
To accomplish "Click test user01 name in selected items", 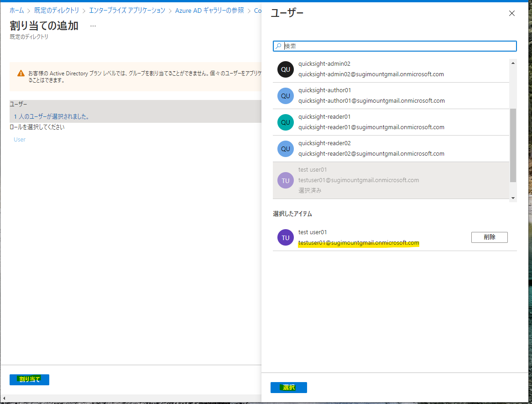I will click(x=313, y=232).
